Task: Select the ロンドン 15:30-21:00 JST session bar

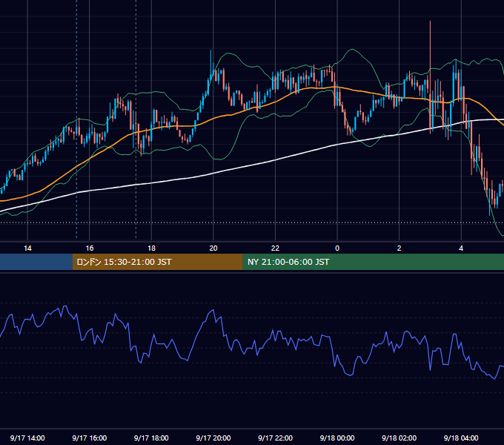Action: (157, 262)
